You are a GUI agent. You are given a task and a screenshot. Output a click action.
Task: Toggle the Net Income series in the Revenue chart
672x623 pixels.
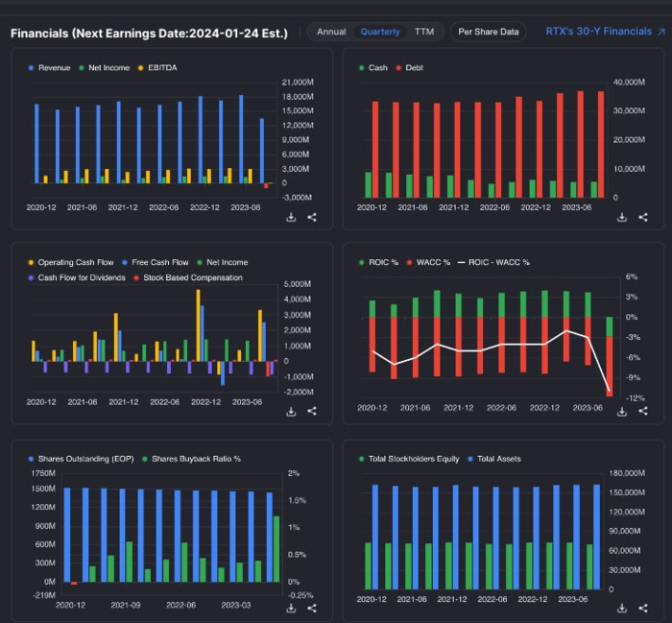(106, 68)
